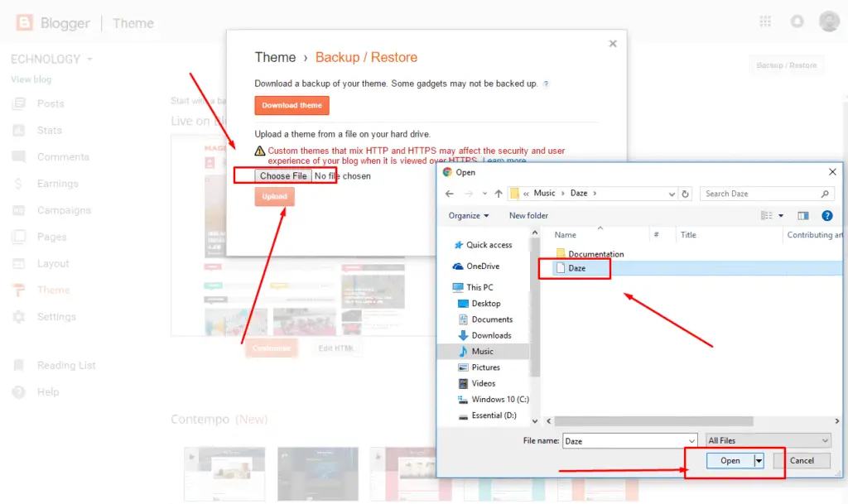848x504 pixels.
Task: Click the Blogger logo icon
Action: point(24,22)
